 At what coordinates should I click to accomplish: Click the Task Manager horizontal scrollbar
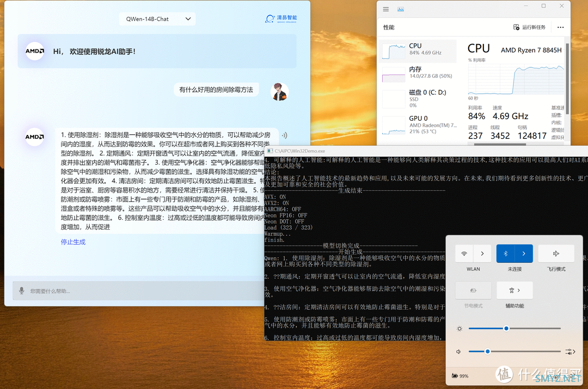click(x=500, y=144)
